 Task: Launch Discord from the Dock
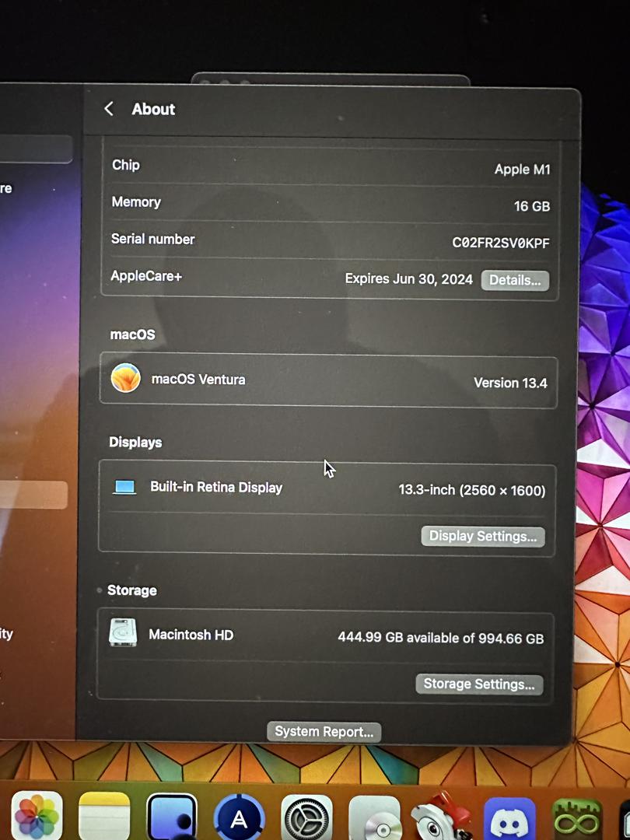pyautogui.click(x=509, y=820)
